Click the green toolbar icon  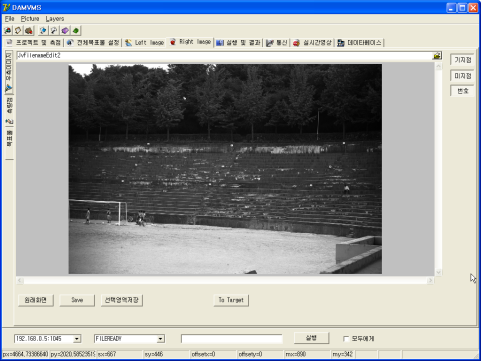(76, 31)
